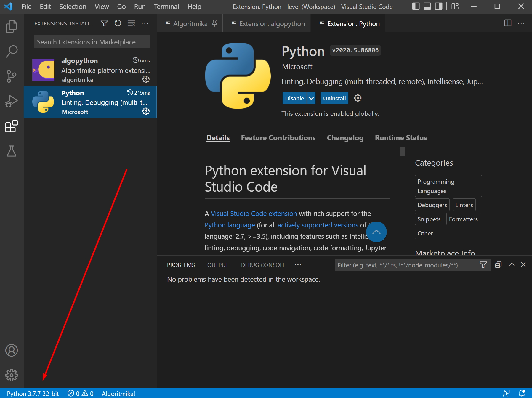Image resolution: width=532 pixels, height=398 pixels.
Task: Open the customize layout control
Action: click(455, 6)
